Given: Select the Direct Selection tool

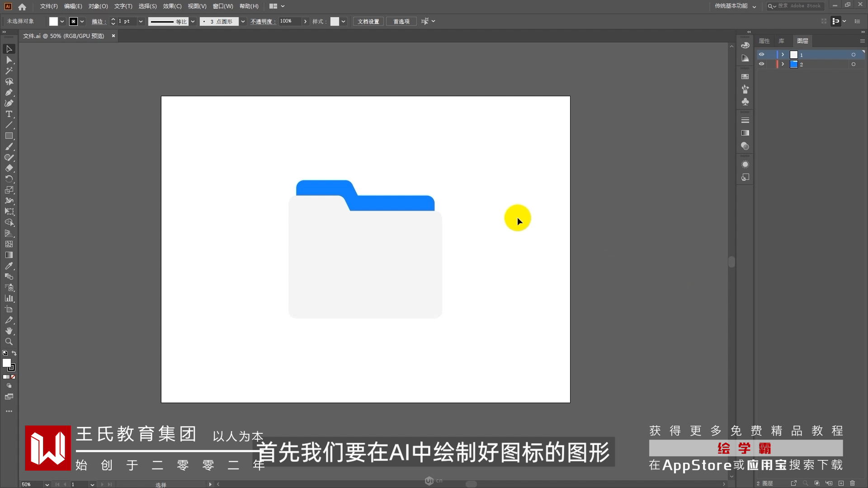Looking at the screenshot, I should pos(9,60).
